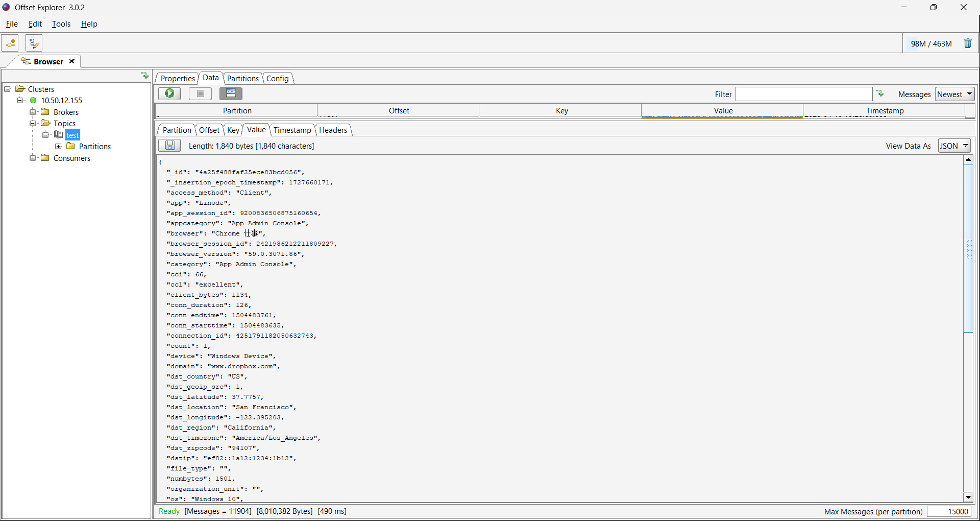
Task: Open the Messages Newest dropdown
Action: pyautogui.click(x=954, y=94)
